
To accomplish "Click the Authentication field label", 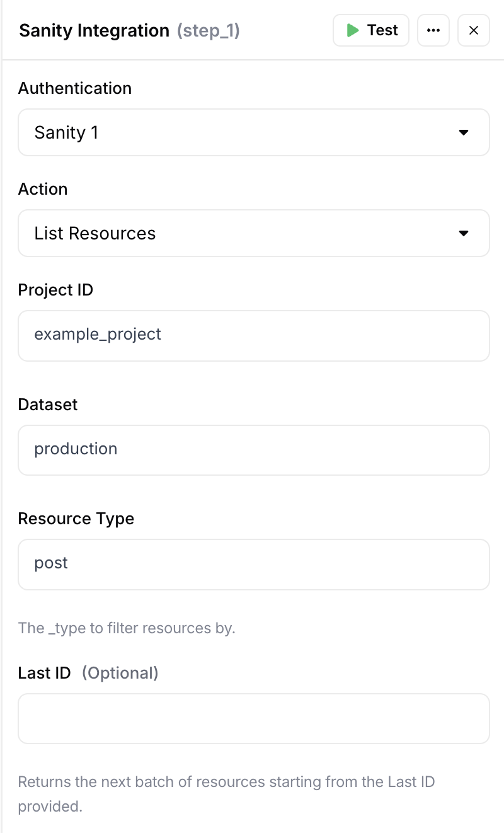I will (75, 88).
